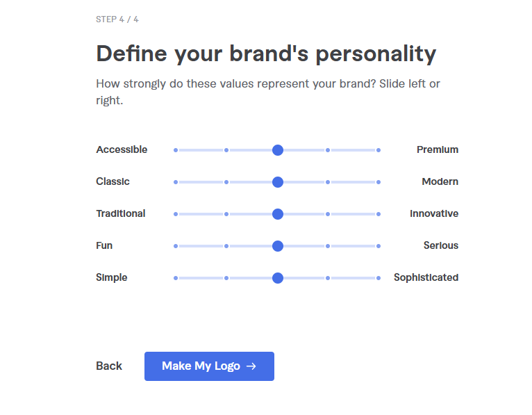Set Classic slider to far-left dot

point(176,182)
